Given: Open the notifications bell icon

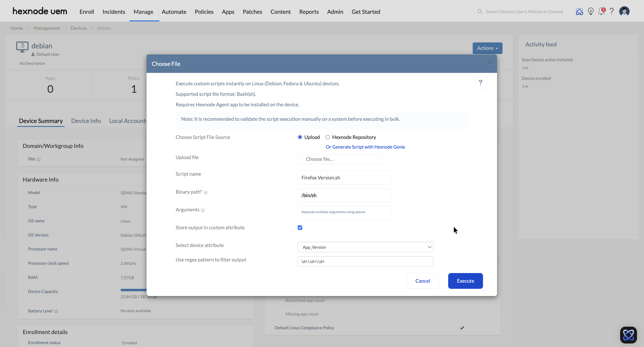Looking at the screenshot, I should [601, 11].
